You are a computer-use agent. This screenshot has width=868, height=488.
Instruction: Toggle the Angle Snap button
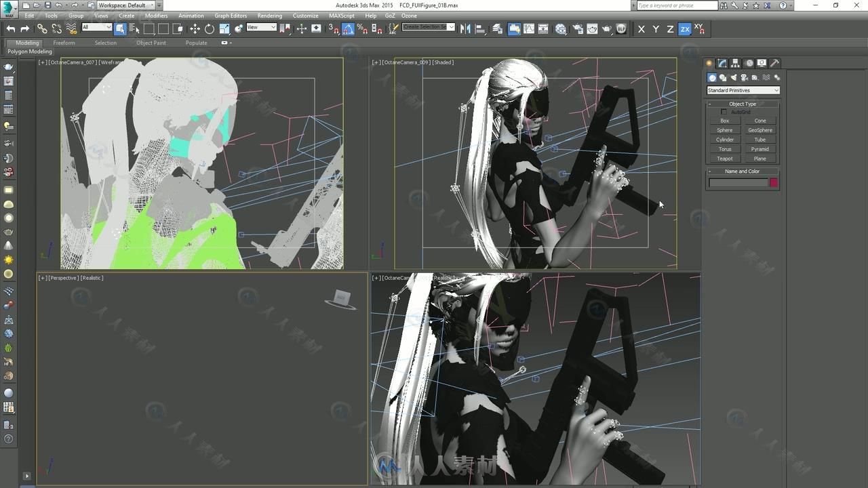(x=348, y=28)
